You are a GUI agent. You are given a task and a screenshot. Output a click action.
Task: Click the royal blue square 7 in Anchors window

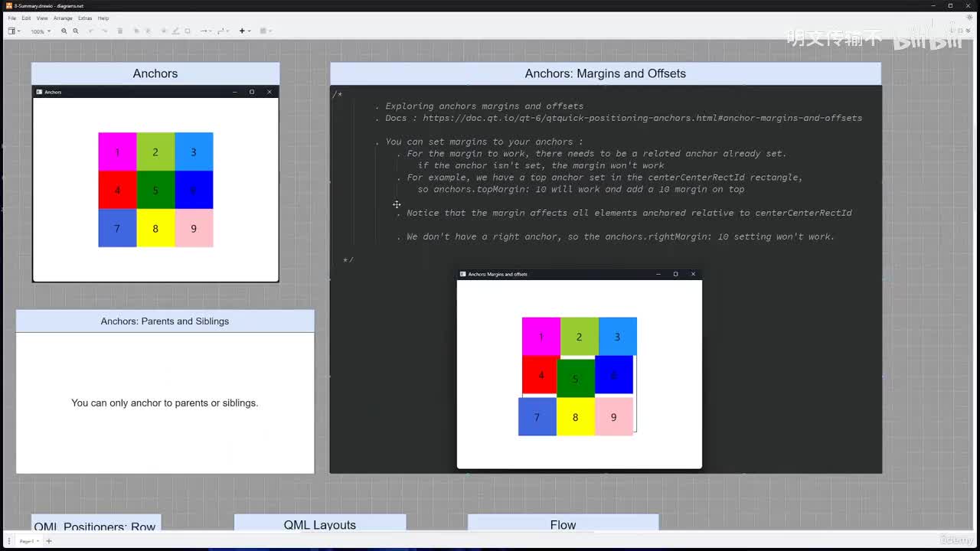[117, 228]
